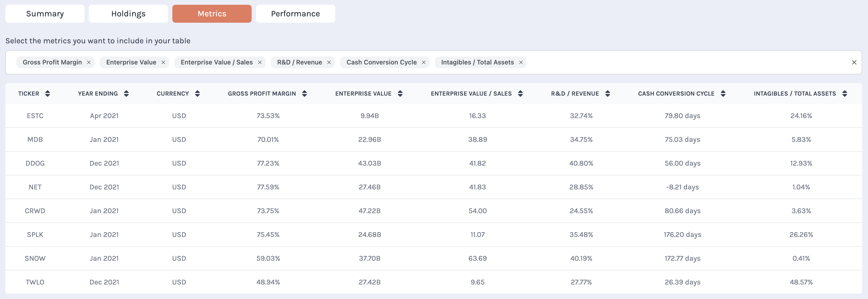
Task: Remove the R&D / Revenue metric chip
Action: pos(329,62)
